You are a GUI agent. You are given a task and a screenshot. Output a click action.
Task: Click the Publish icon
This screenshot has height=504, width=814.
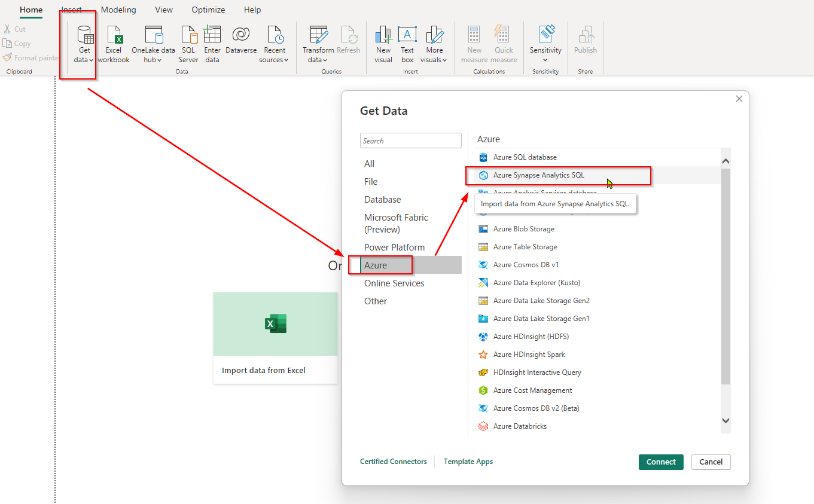pos(586,41)
